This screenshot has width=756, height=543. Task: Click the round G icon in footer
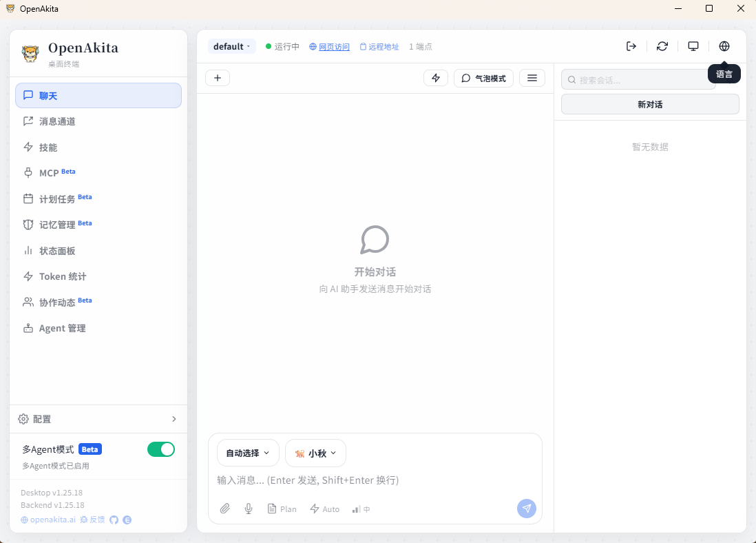[127, 520]
